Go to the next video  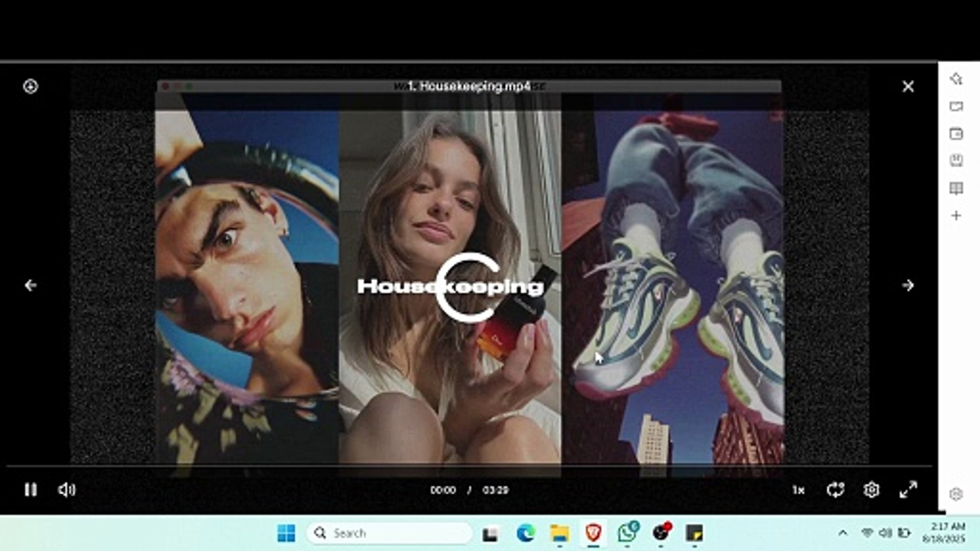(908, 285)
